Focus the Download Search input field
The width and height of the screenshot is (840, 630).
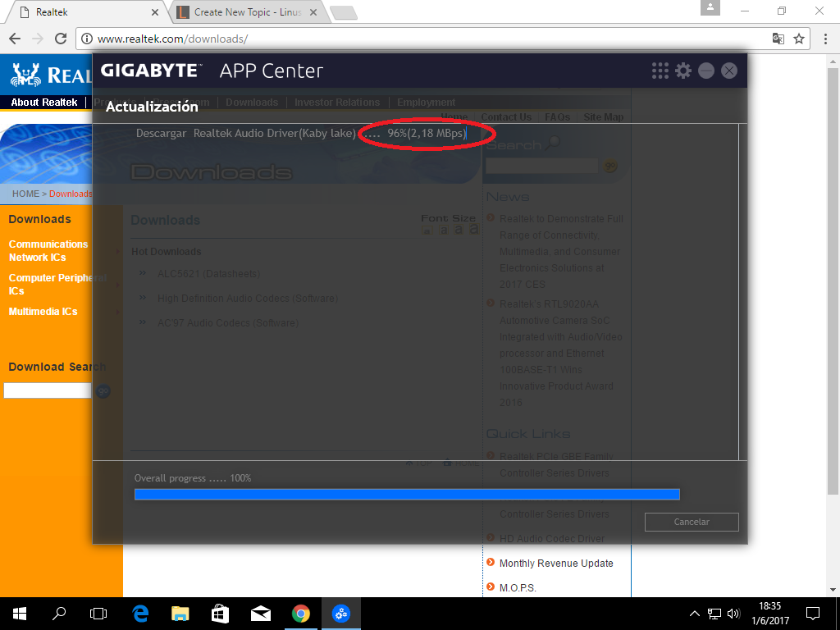pos(48,390)
